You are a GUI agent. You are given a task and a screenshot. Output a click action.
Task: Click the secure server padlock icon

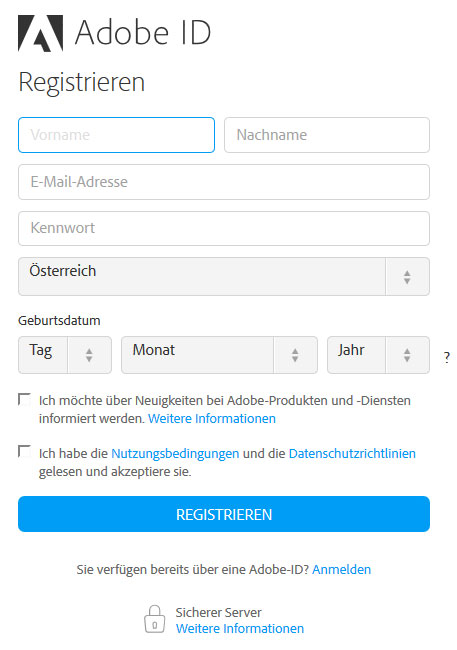154,619
